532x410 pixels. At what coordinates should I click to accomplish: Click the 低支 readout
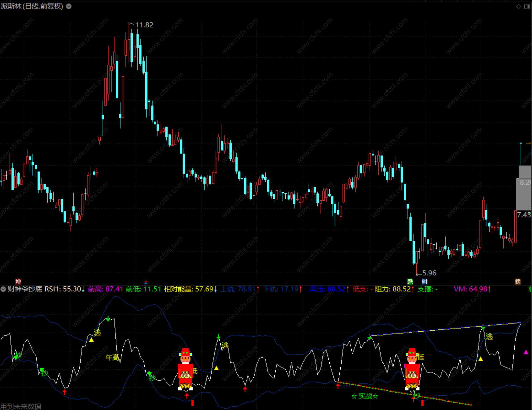click(363, 289)
